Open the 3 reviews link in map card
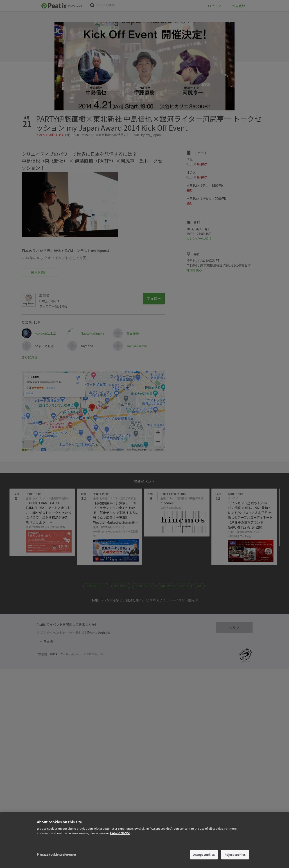289x868 pixels. [x=50, y=388]
